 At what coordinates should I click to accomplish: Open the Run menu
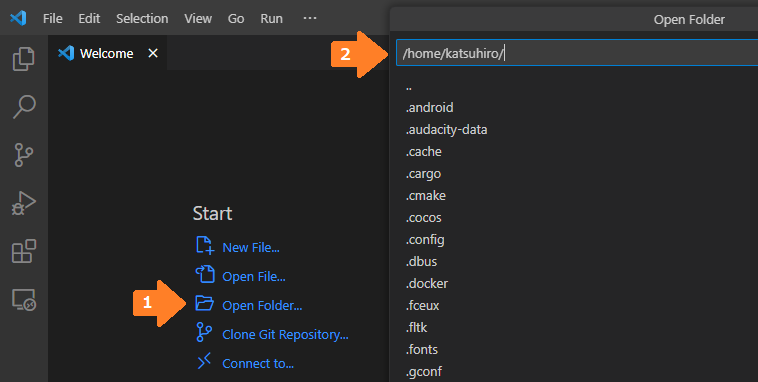tap(271, 18)
